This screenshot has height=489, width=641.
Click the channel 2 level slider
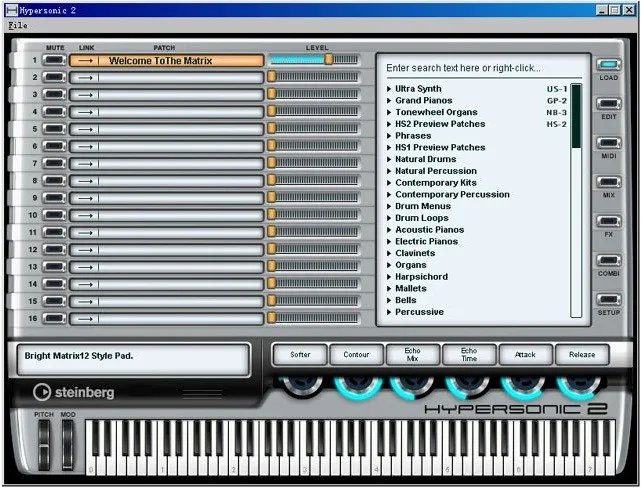314,77
